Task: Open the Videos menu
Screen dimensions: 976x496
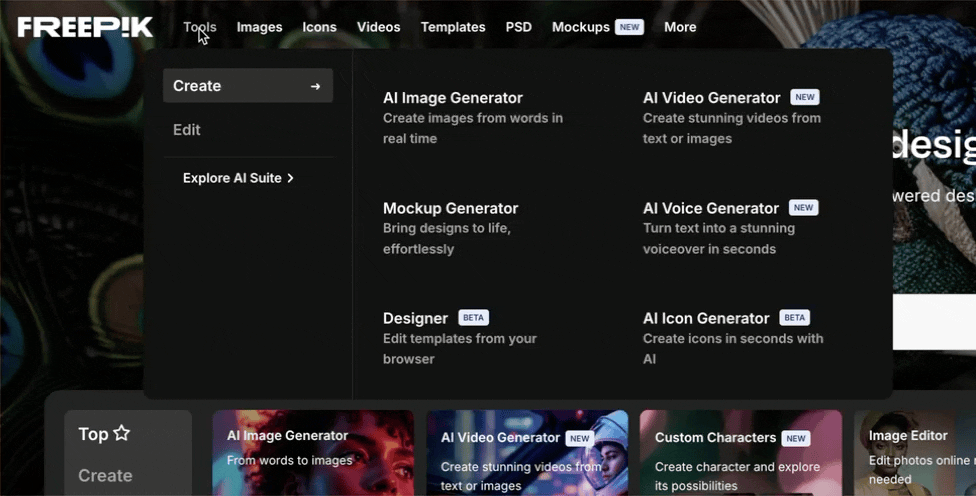Action: pyautogui.click(x=378, y=27)
